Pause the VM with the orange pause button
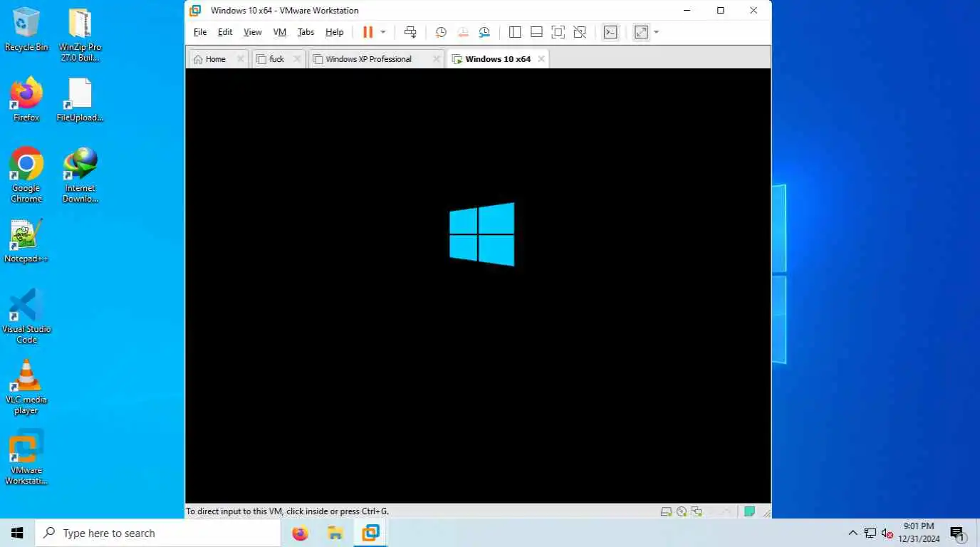This screenshot has width=980, height=547. [367, 32]
